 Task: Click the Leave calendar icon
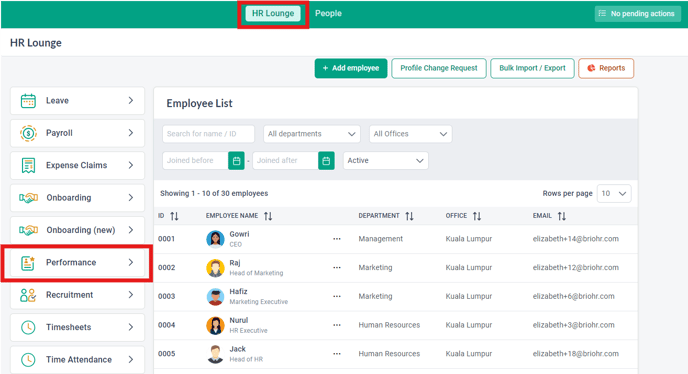(x=28, y=101)
